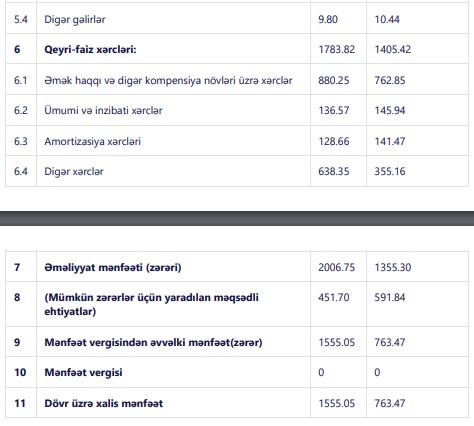Click 'Dövr üzrə xalis mənfəət' label

[104, 403]
